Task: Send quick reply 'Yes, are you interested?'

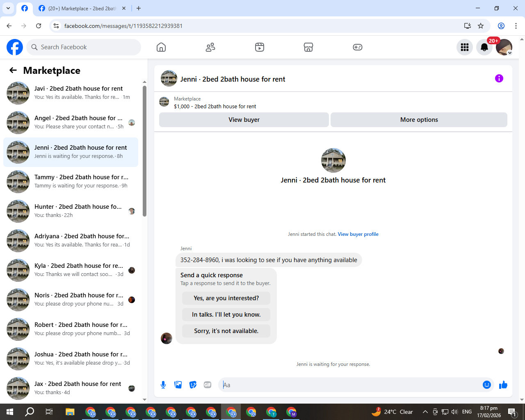Action: [226, 298]
